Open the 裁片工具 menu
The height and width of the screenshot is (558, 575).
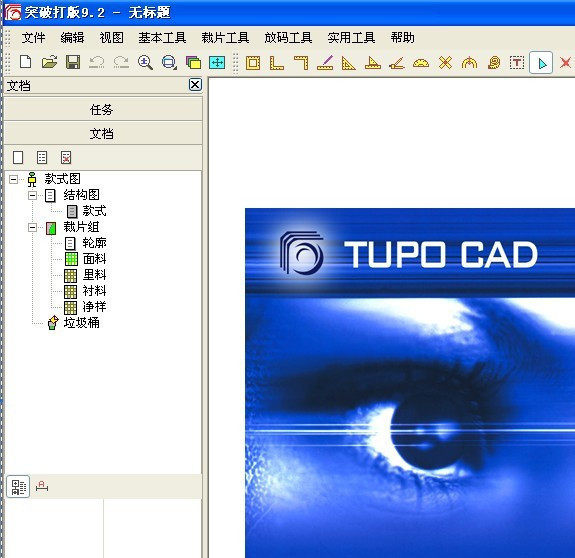click(225, 38)
